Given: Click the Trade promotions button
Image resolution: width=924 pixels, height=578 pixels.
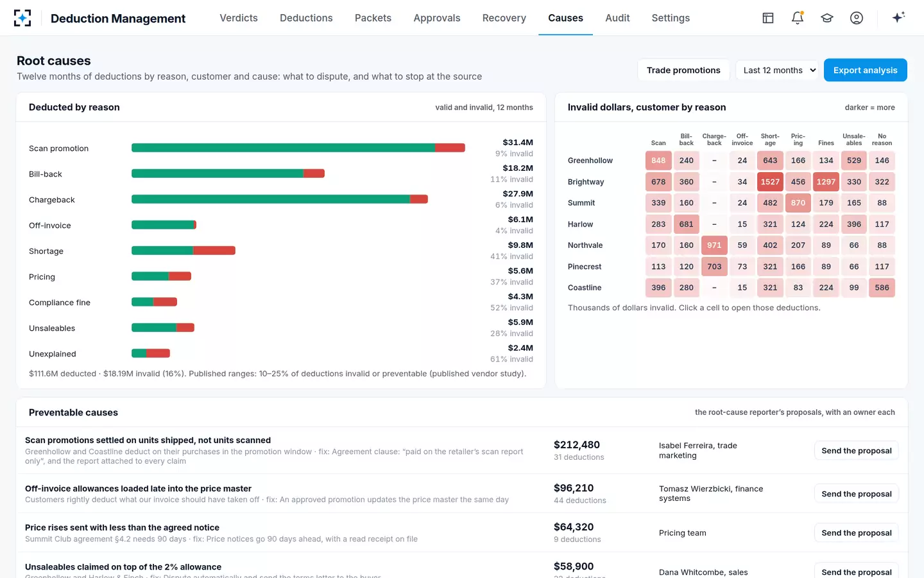Looking at the screenshot, I should pyautogui.click(x=683, y=70).
